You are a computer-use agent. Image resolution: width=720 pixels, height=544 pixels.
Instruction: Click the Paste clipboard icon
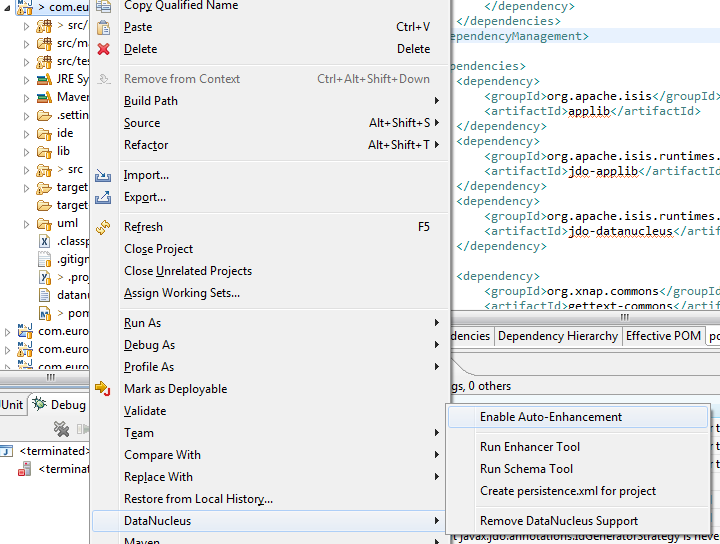point(103,27)
